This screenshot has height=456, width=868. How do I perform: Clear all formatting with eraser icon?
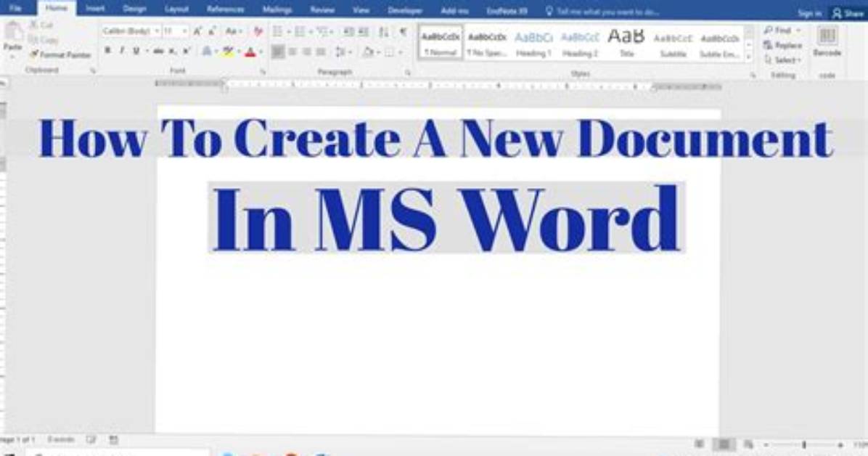point(258,31)
